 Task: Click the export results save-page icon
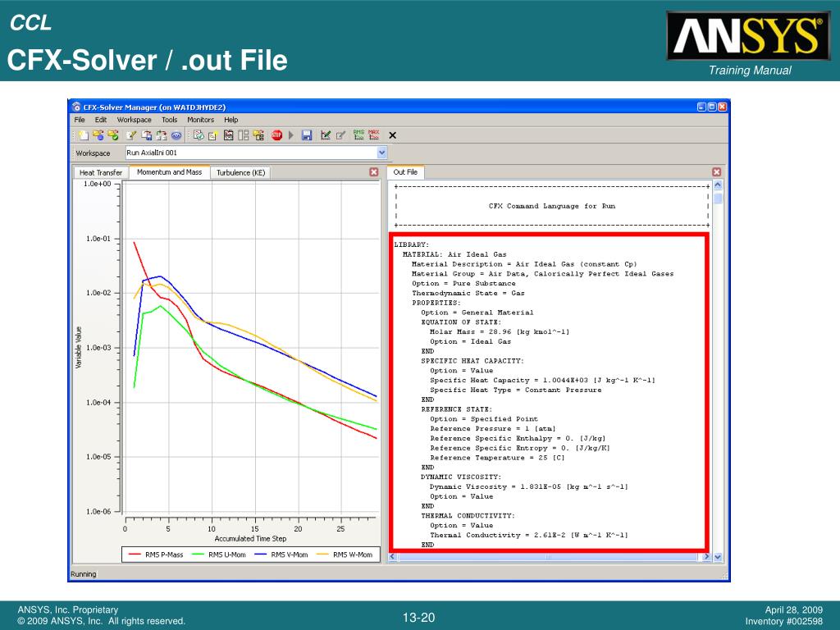146,135
